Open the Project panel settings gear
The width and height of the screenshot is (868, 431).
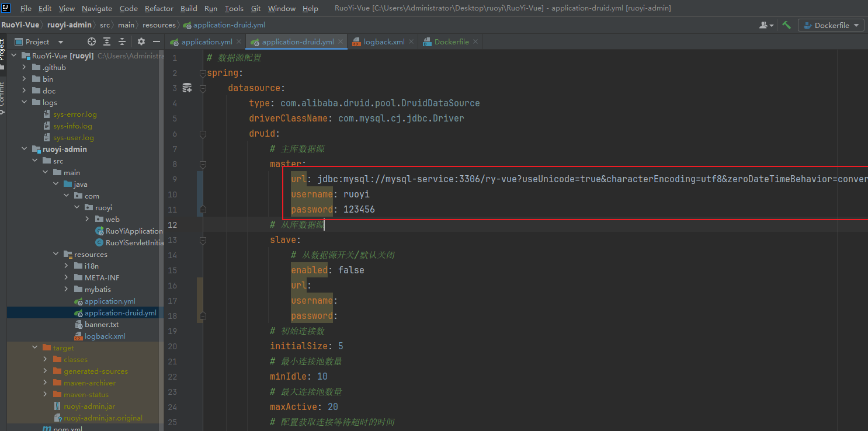(140, 41)
